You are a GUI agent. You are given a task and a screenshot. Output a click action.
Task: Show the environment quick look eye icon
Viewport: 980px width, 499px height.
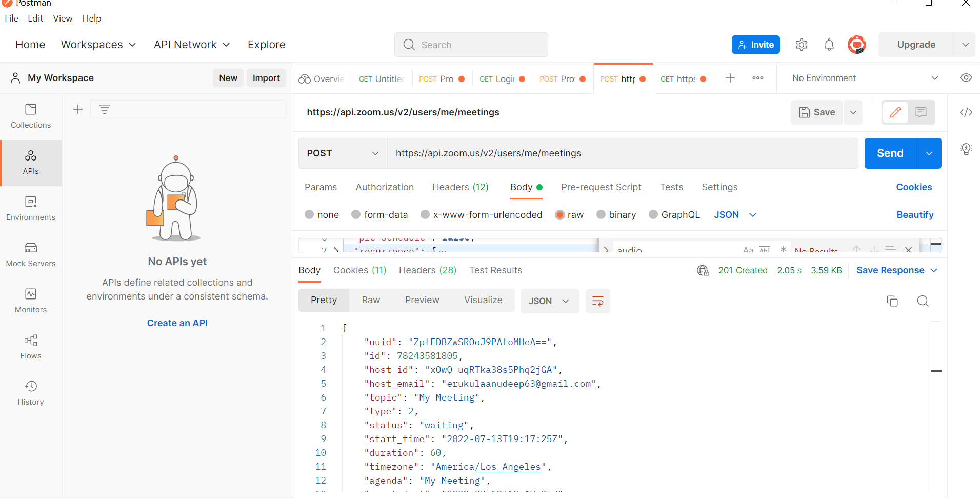[x=966, y=77]
